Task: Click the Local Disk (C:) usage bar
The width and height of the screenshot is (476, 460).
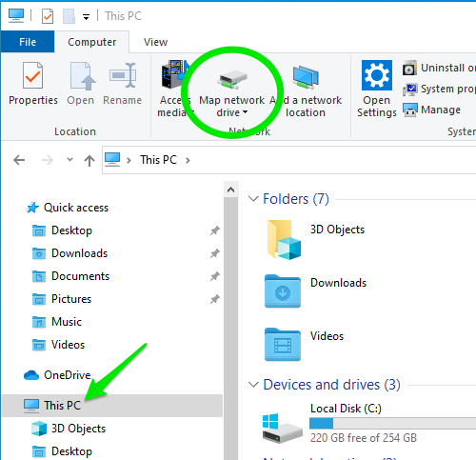Action: [x=392, y=423]
